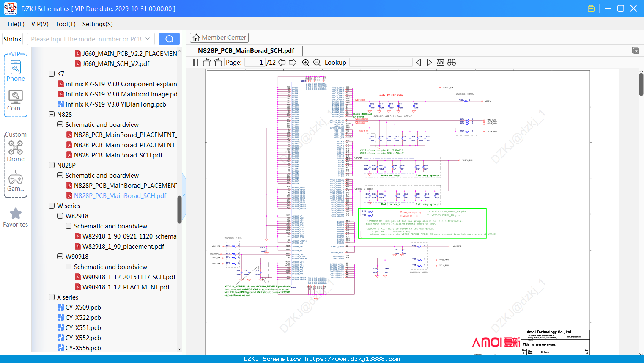Select the Drone category icon
Image resolution: width=644 pixels, height=363 pixels.
click(x=16, y=151)
